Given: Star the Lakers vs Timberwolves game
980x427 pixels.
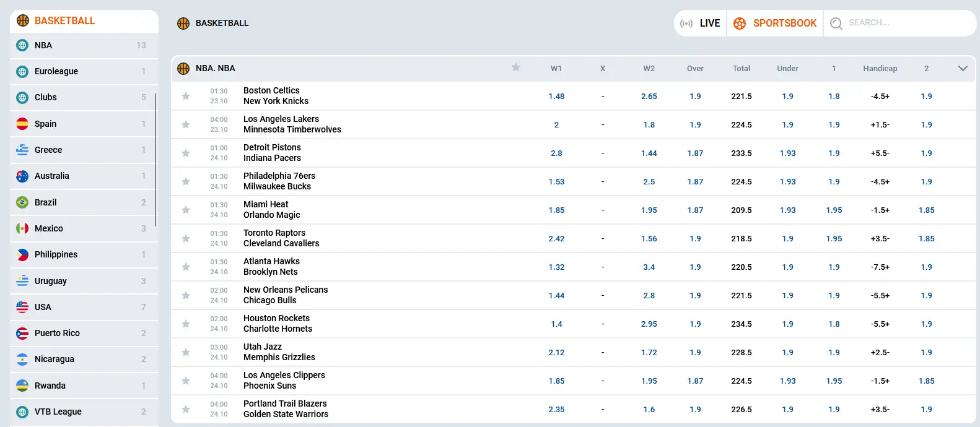Looking at the screenshot, I should 186,124.
